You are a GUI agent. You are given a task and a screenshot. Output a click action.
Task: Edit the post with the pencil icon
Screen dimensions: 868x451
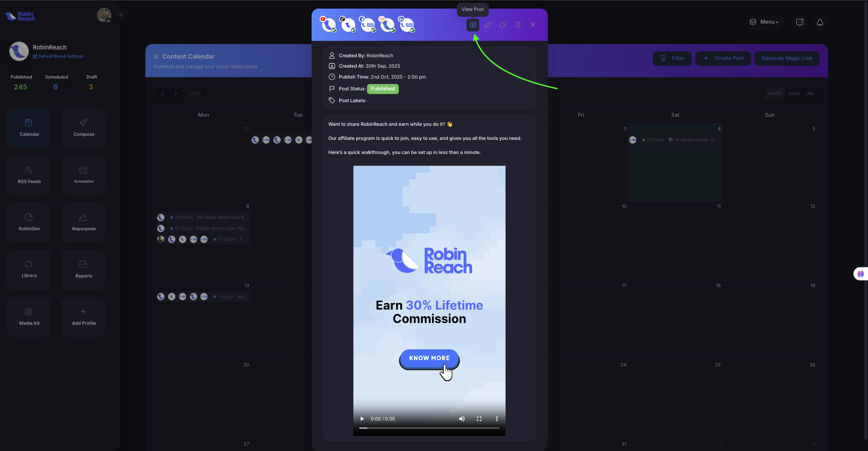488,25
